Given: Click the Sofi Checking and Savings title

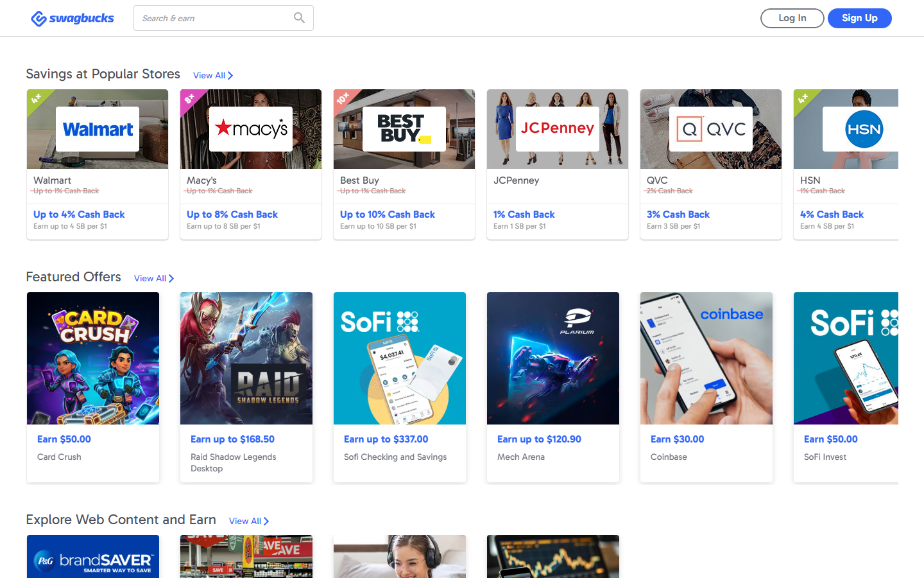Looking at the screenshot, I should click(x=395, y=457).
